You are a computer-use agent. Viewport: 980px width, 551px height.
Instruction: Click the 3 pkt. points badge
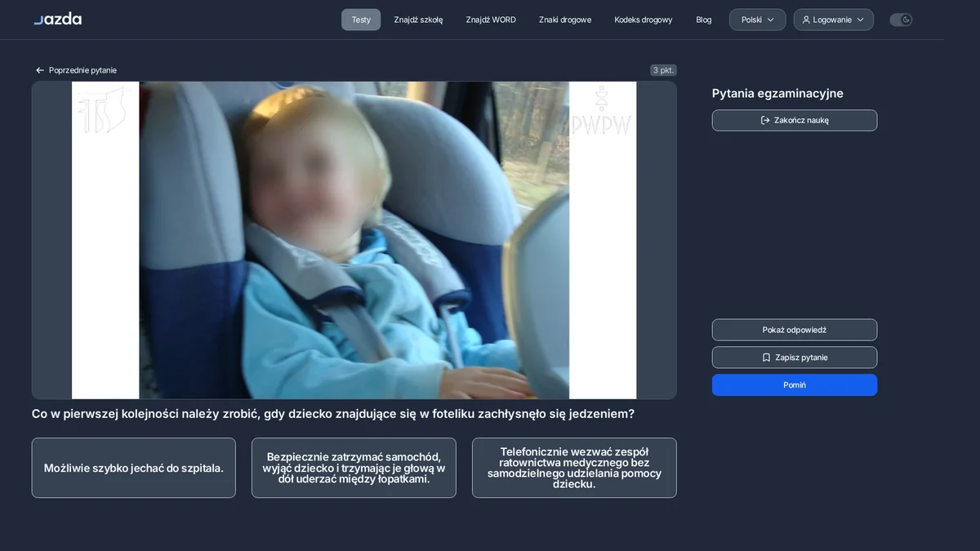(x=663, y=70)
